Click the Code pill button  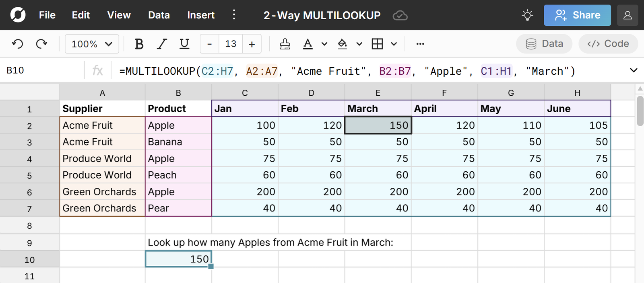pos(608,44)
